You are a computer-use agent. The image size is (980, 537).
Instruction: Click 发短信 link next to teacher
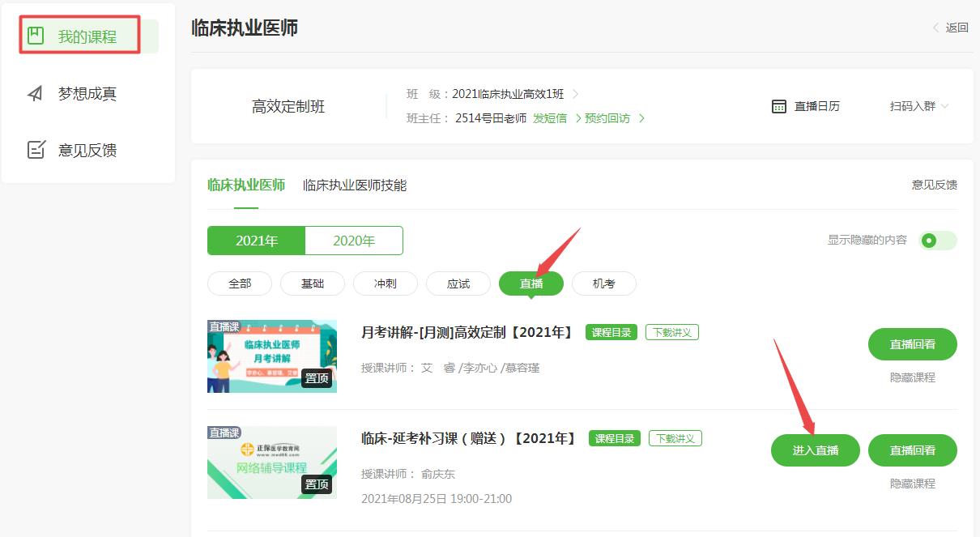[x=550, y=118]
